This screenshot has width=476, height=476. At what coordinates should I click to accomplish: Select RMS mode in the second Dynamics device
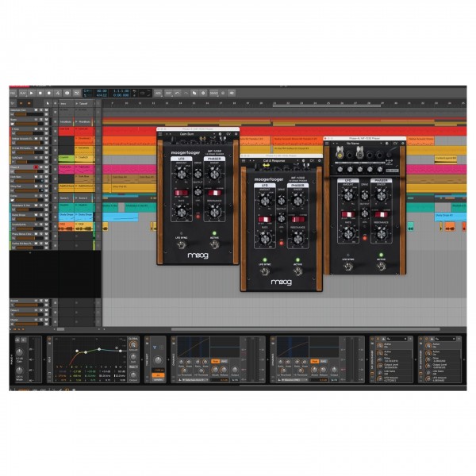click(x=324, y=361)
